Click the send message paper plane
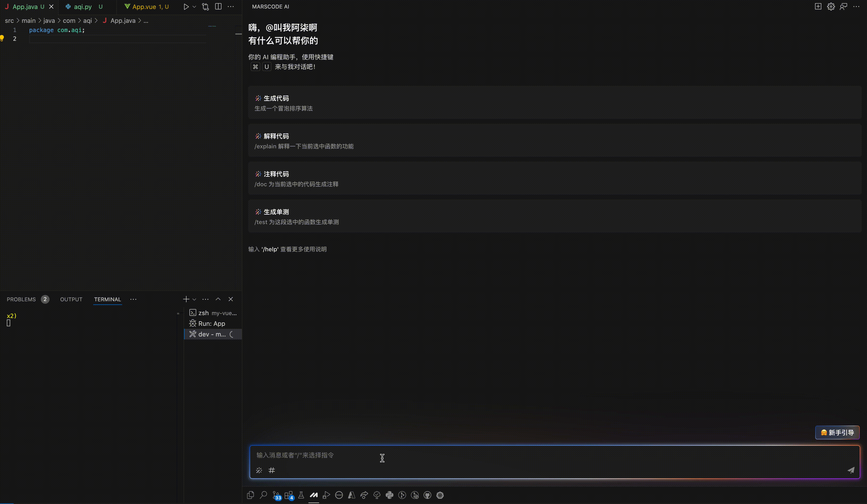 [851, 470]
